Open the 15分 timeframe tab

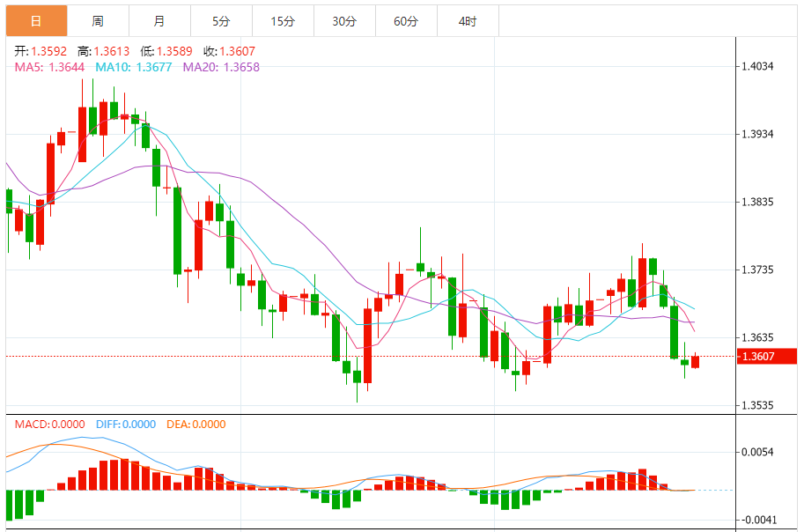283,21
